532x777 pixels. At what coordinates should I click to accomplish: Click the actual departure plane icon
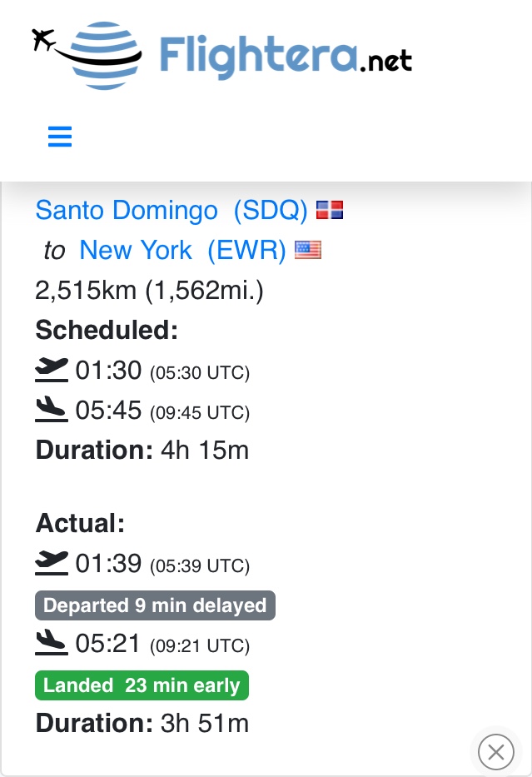[52, 564]
